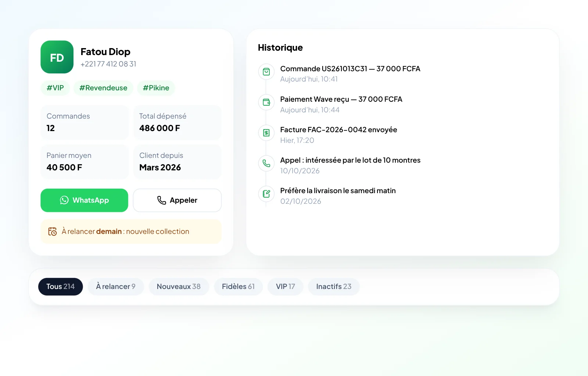Screen dimensions: 588x376
Task: Select the #Revendeuse tag
Action: 103,88
